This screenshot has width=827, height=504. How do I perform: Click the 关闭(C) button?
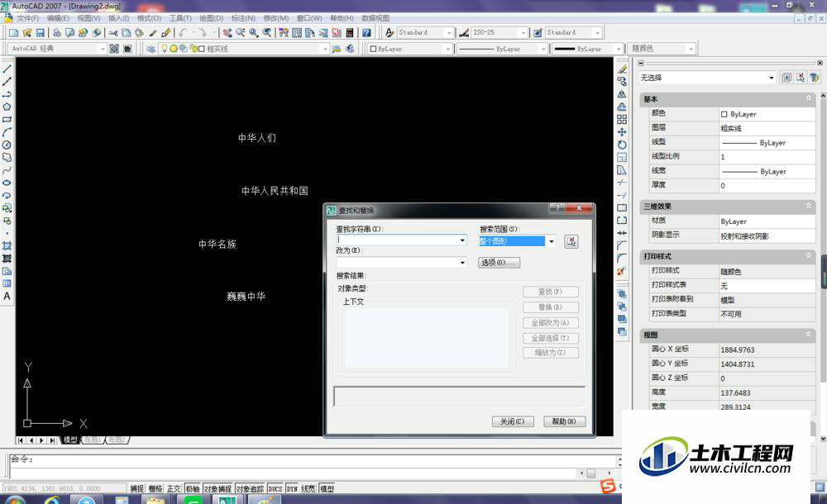pyautogui.click(x=513, y=421)
